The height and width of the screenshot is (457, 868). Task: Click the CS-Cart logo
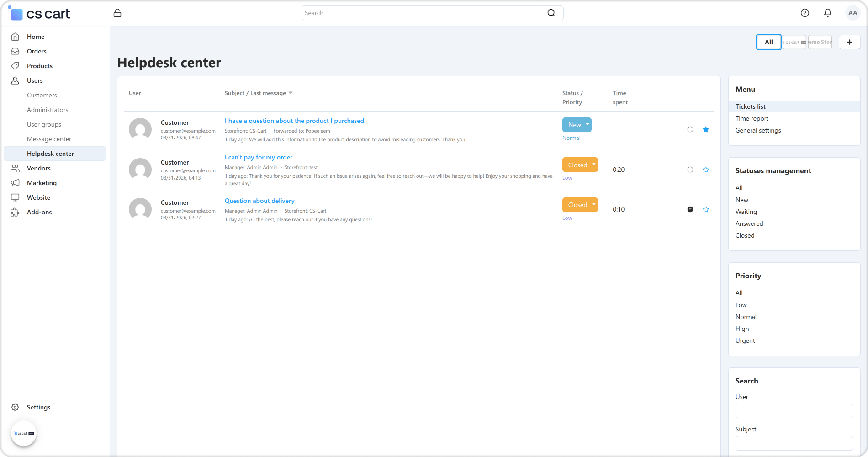[40, 14]
